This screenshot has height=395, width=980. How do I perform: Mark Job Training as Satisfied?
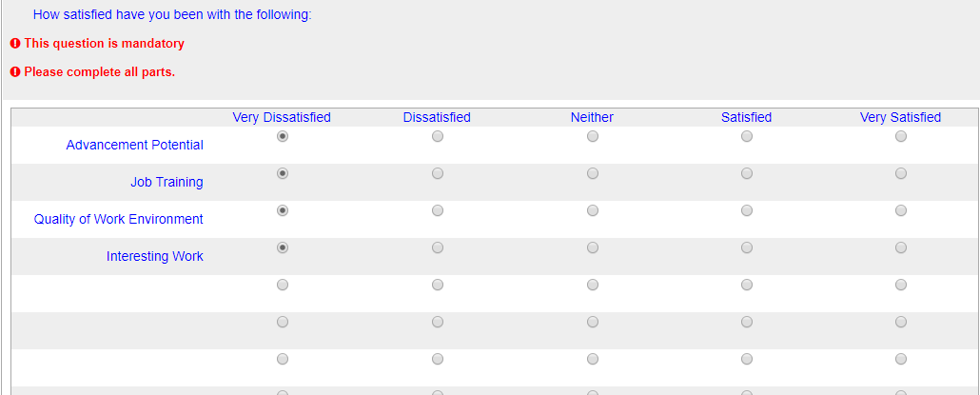click(x=747, y=174)
